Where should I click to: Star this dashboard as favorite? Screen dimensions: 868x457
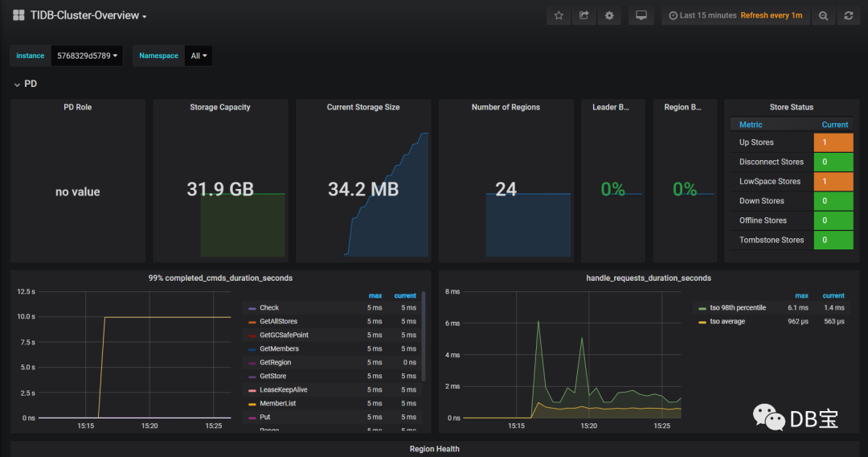(559, 15)
